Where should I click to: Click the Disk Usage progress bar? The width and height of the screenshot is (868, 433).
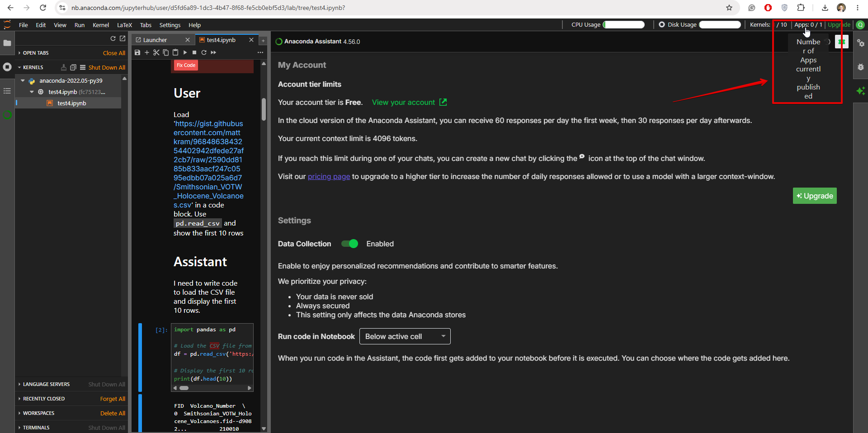click(720, 24)
